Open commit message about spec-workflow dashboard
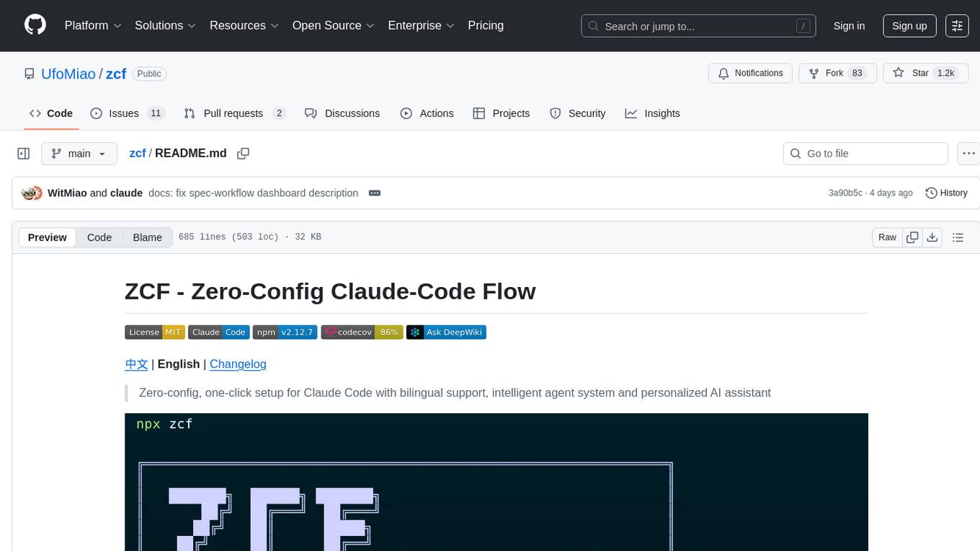Viewport: 980px width, 551px height. pyautogui.click(x=253, y=193)
